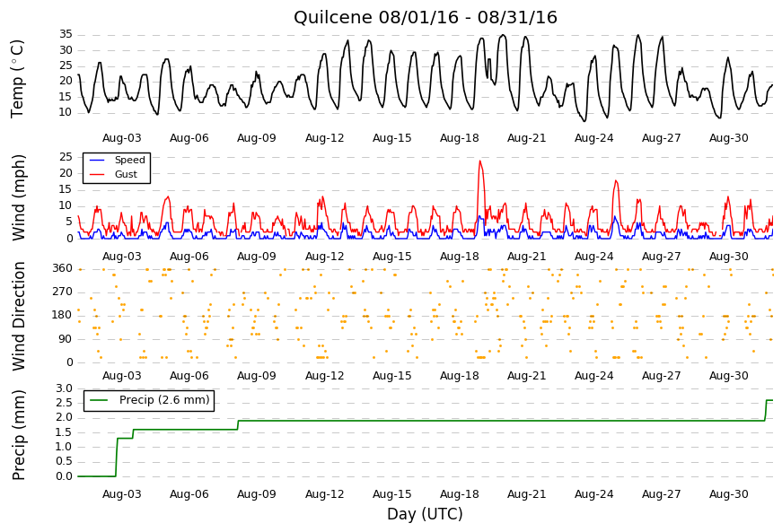The width and height of the screenshot is (782, 532).
Task: Click the 35 label on temperature axis
Action: [x=66, y=34]
